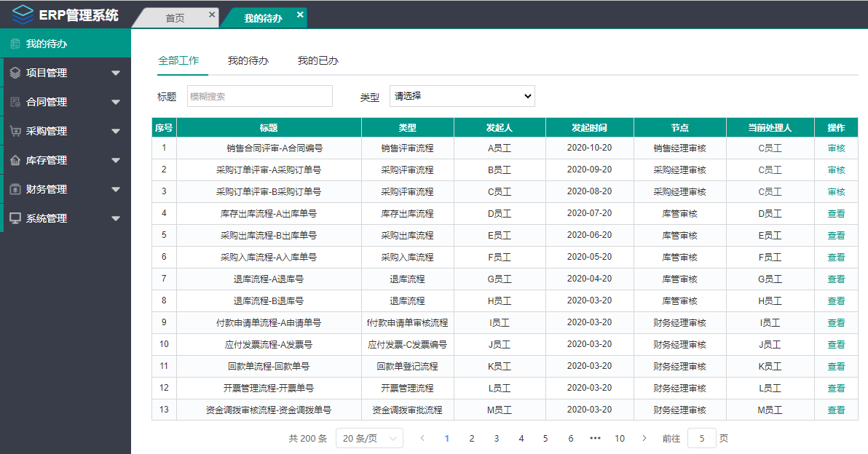
Task: Go to page 10
Action: [620, 439]
